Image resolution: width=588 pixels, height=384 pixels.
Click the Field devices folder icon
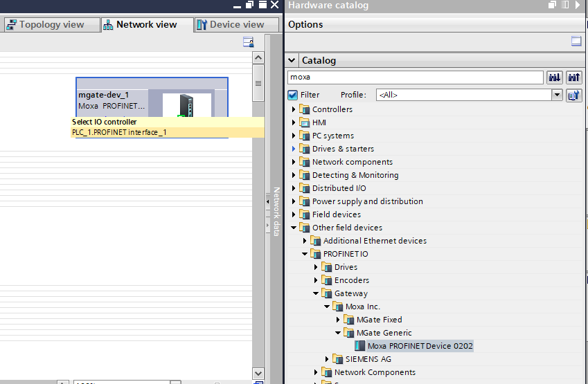coord(305,214)
